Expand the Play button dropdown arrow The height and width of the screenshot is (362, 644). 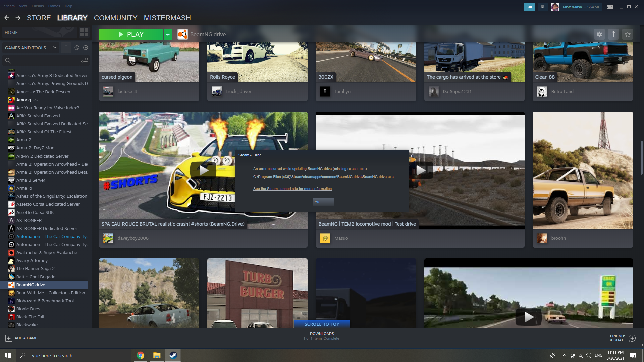click(x=168, y=34)
